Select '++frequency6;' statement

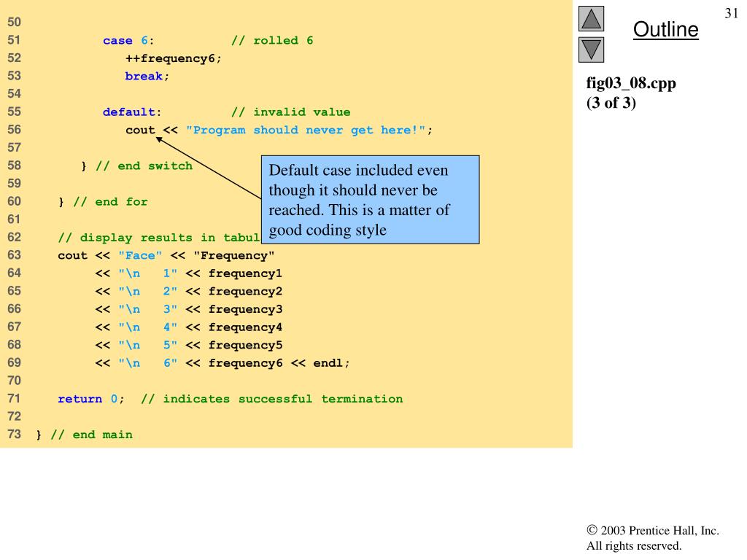tap(174, 58)
